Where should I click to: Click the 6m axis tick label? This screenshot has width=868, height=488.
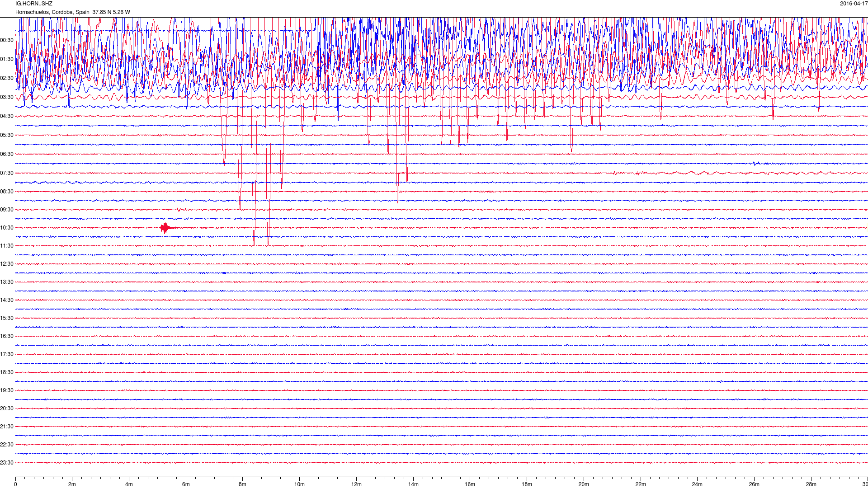click(x=186, y=484)
